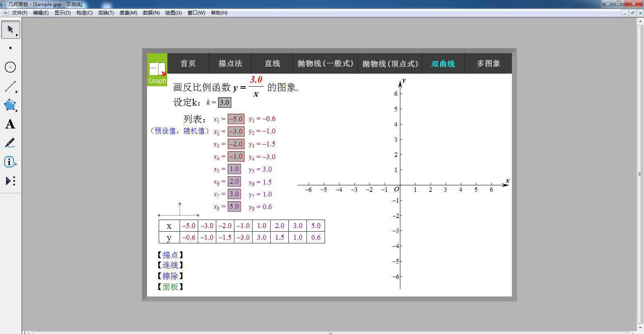Select the Point tool

pyautogui.click(x=10, y=48)
